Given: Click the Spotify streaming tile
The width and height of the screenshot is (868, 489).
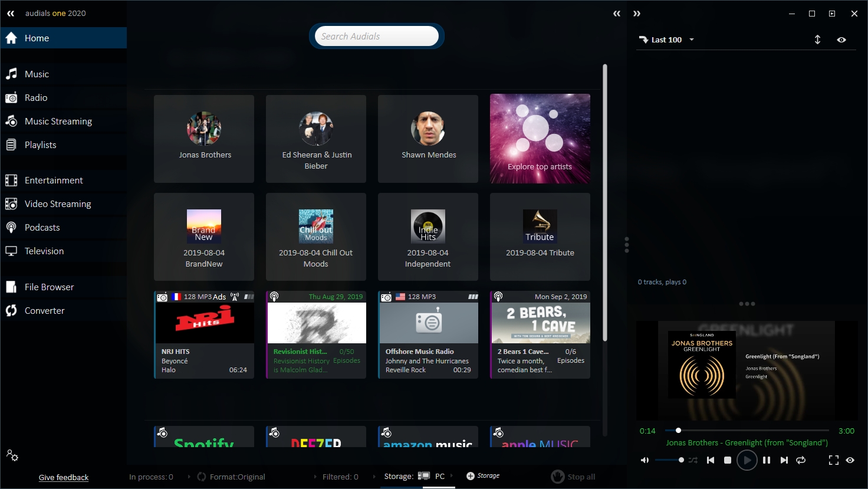Looking at the screenshot, I should click(204, 437).
